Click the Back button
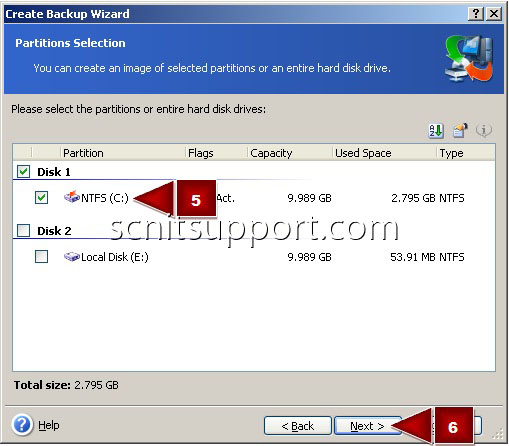Screen dimensions: 509x446 [x=298, y=426]
